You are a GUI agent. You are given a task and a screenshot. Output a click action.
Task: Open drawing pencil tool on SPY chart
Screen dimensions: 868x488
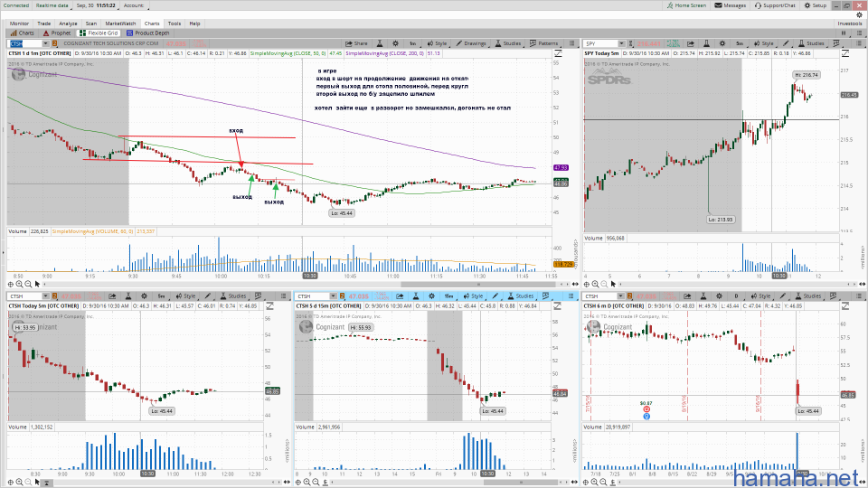click(x=786, y=43)
